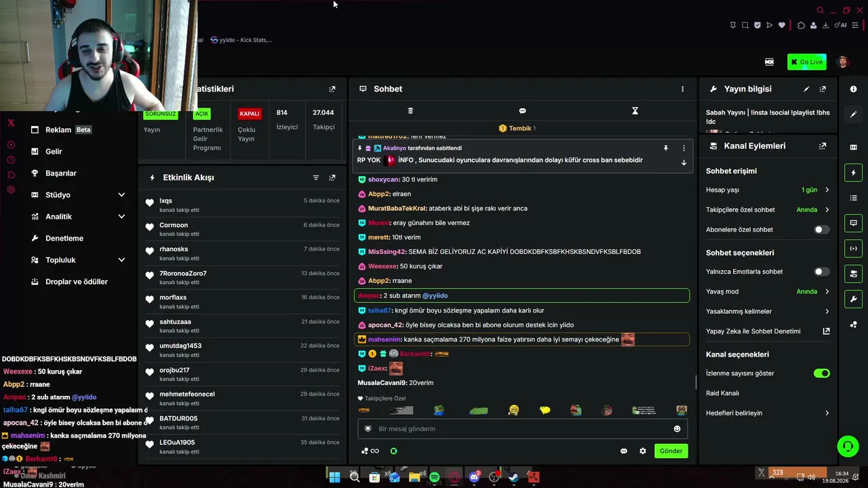The image size is (868, 488).
Task: Toggle Yalnızca Emotlarla sohbet switch
Action: (x=821, y=272)
